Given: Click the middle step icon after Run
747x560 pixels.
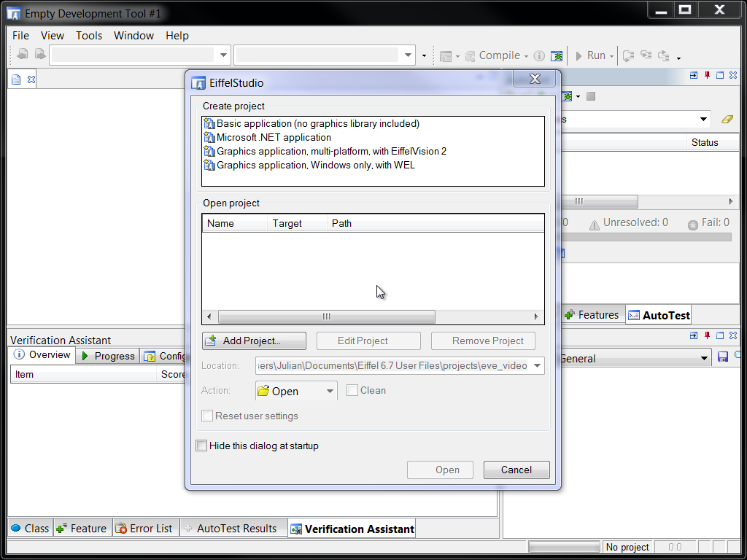Looking at the screenshot, I should tap(646, 55).
